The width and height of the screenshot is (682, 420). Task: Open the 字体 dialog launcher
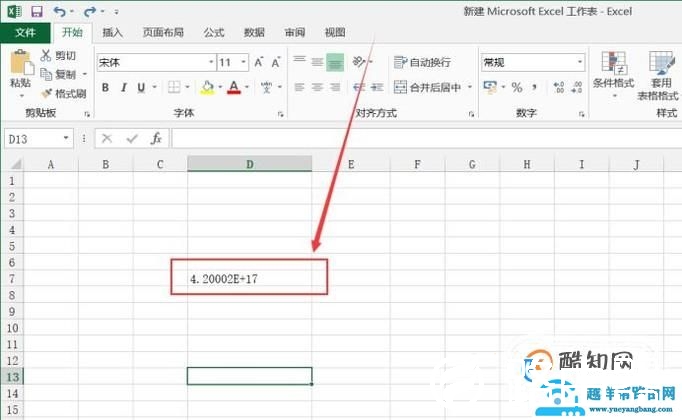(x=281, y=114)
